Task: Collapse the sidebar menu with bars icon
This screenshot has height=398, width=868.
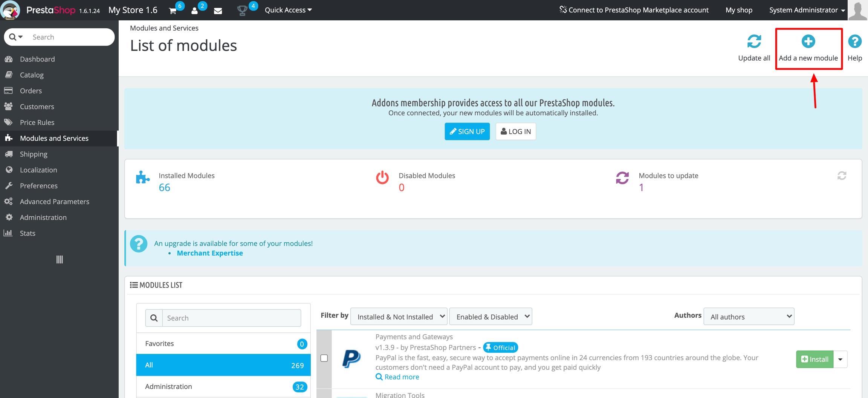Action: 60,259
